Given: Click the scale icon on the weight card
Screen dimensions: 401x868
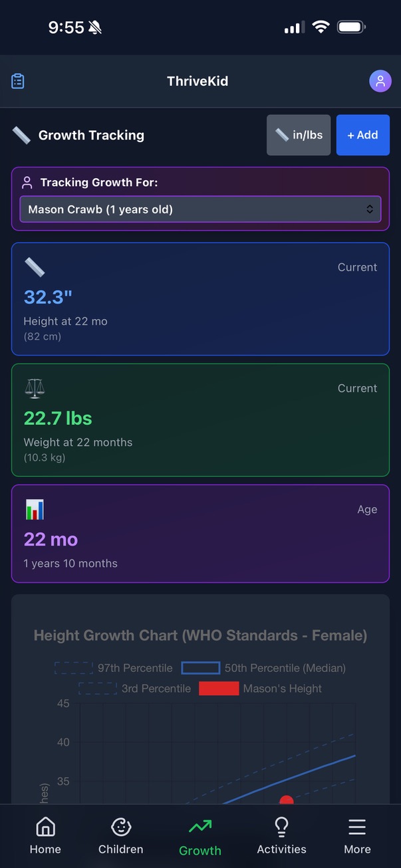Looking at the screenshot, I should point(35,388).
